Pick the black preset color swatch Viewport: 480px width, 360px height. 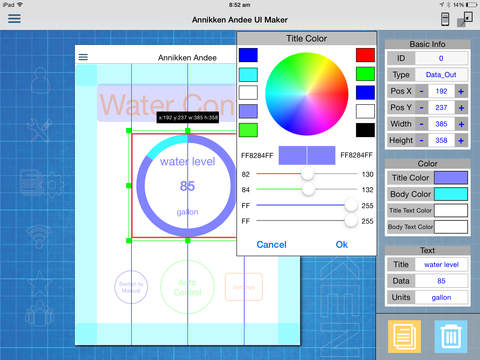[365, 130]
